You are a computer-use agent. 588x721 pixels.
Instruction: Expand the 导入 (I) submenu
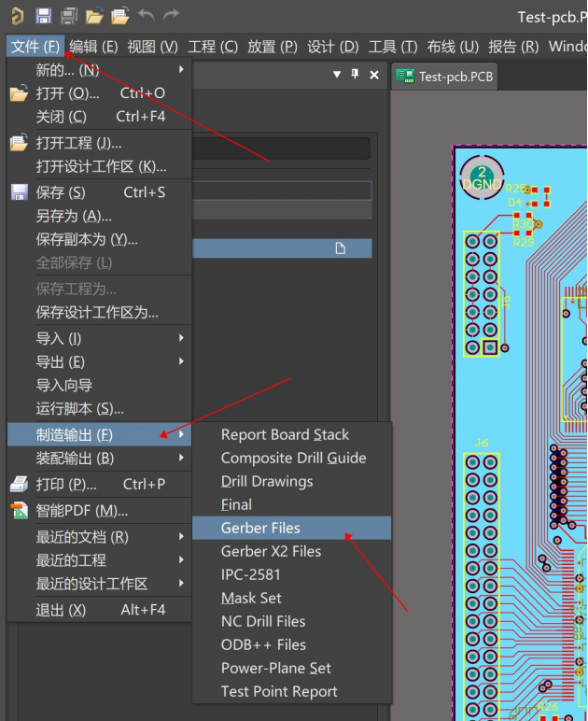pyautogui.click(x=99, y=339)
